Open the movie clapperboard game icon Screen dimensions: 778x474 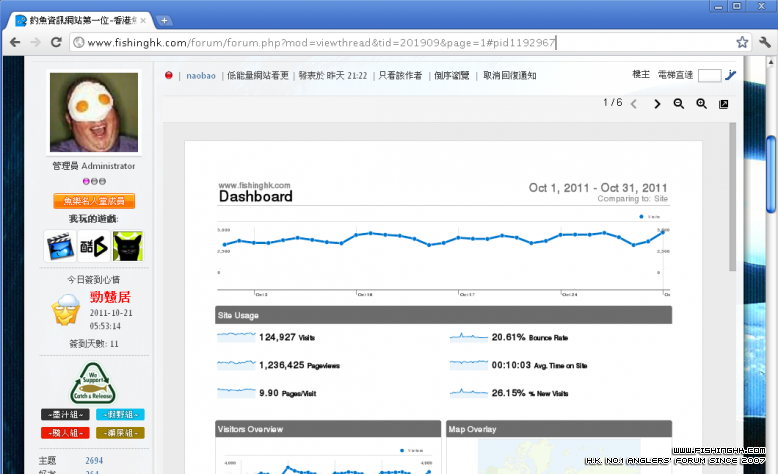click(x=60, y=246)
